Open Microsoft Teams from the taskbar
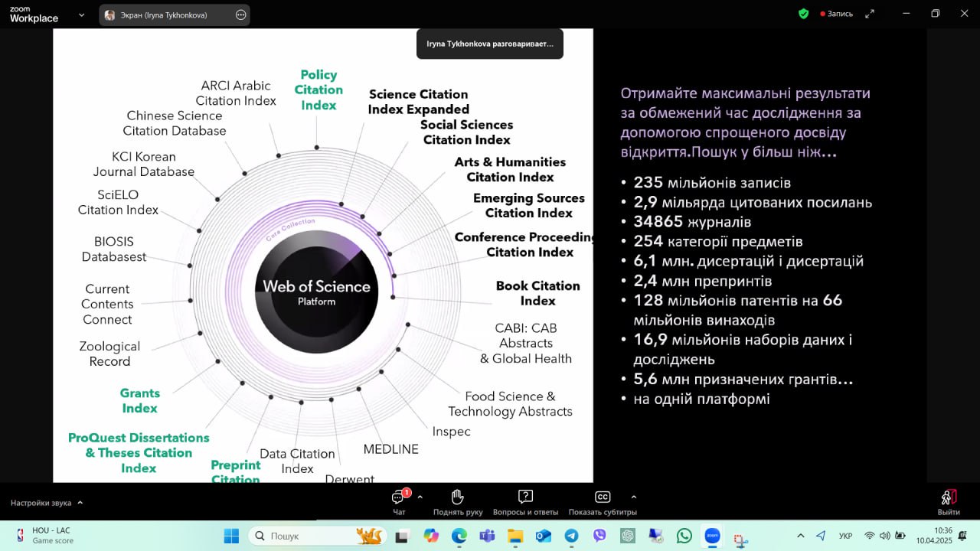The width and height of the screenshot is (980, 551). [487, 536]
